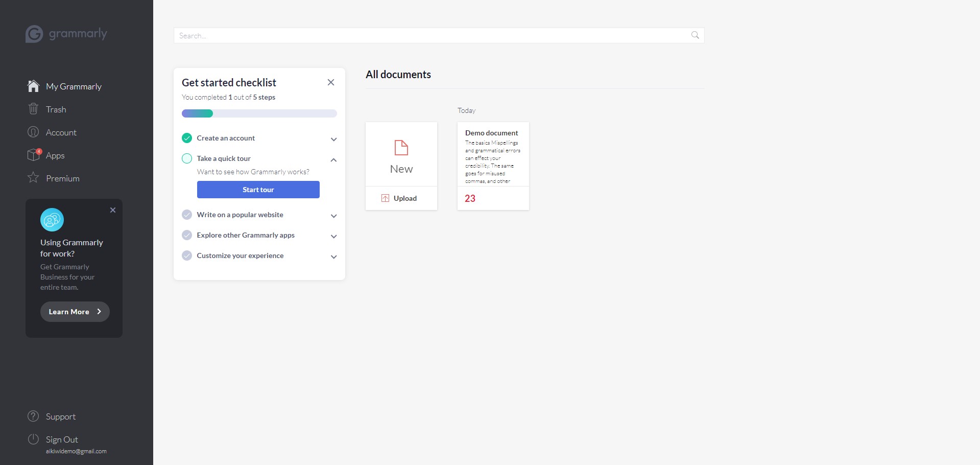
Task: Open the Premium menu item
Action: 63,178
